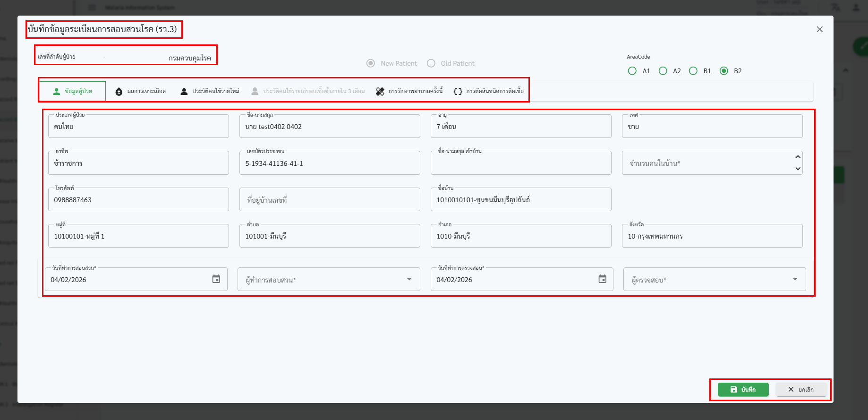Decrease จำนวนคนในบ้าน with down arrow
This screenshot has width=868, height=420.
798,169
